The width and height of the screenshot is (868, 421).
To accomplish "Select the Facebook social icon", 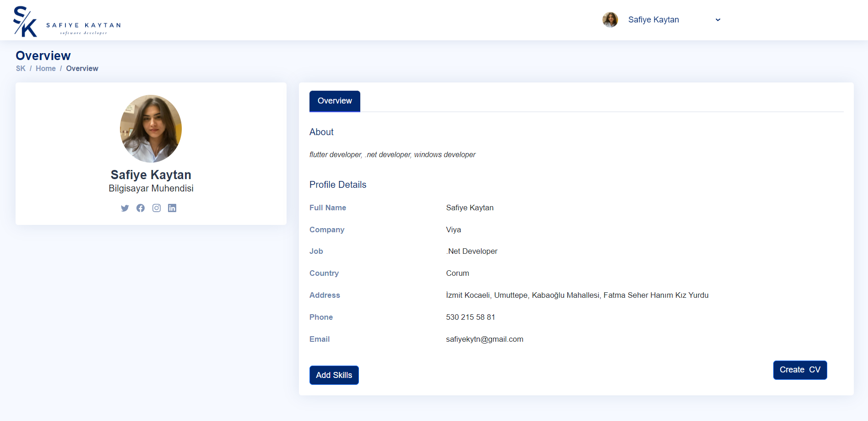I will pos(141,208).
